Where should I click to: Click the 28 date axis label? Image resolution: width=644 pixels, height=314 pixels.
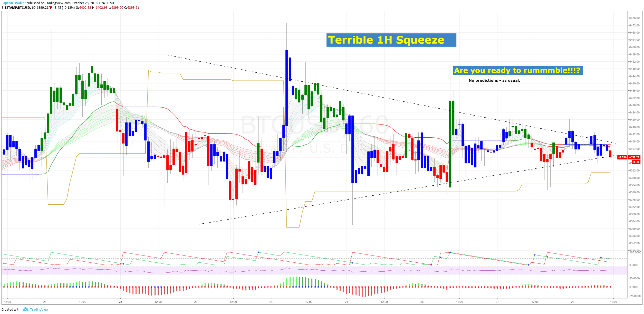click(x=573, y=302)
